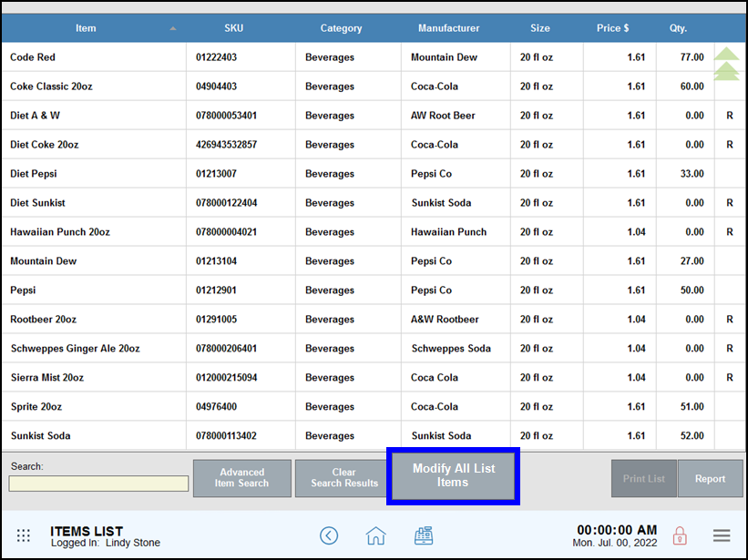Sort list by Manufacturer column header
The image size is (748, 560).
point(448,28)
